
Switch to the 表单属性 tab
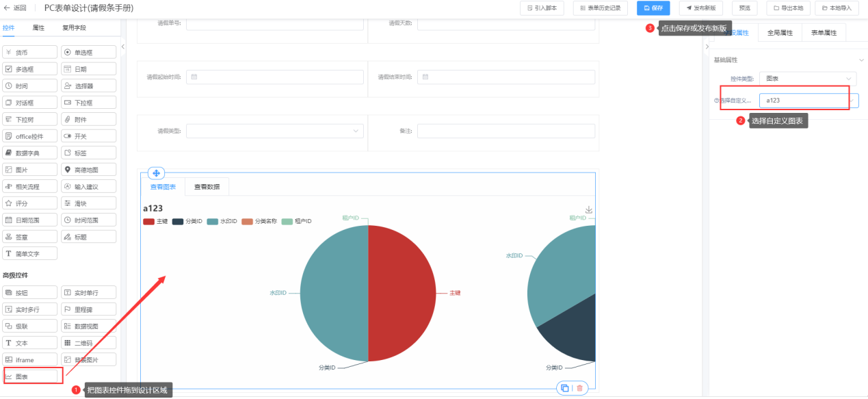click(x=824, y=32)
